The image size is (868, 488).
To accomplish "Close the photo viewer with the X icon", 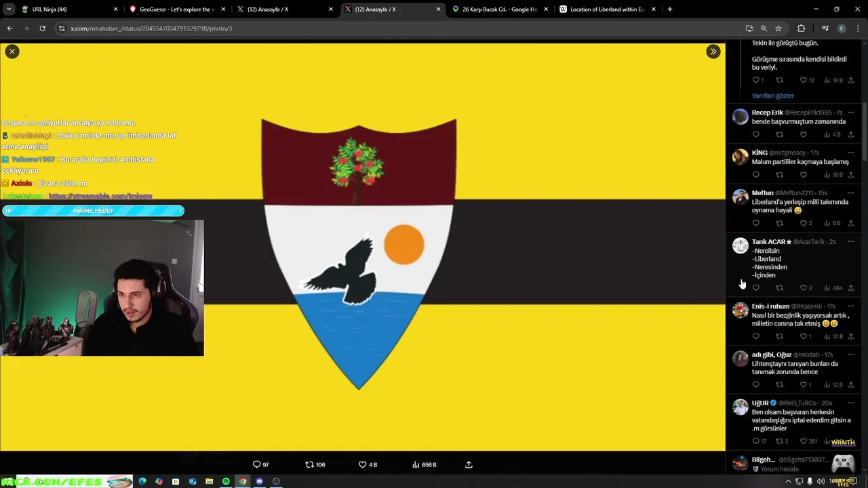I will coord(12,52).
